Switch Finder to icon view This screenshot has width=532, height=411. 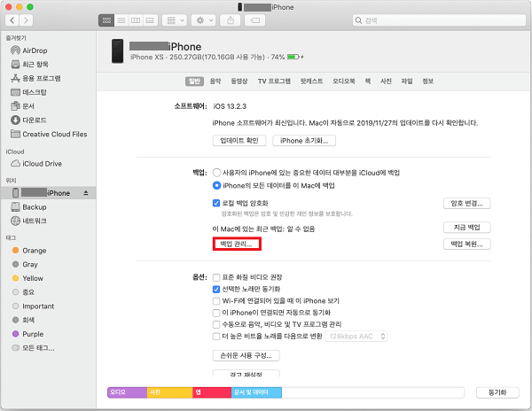[x=106, y=20]
